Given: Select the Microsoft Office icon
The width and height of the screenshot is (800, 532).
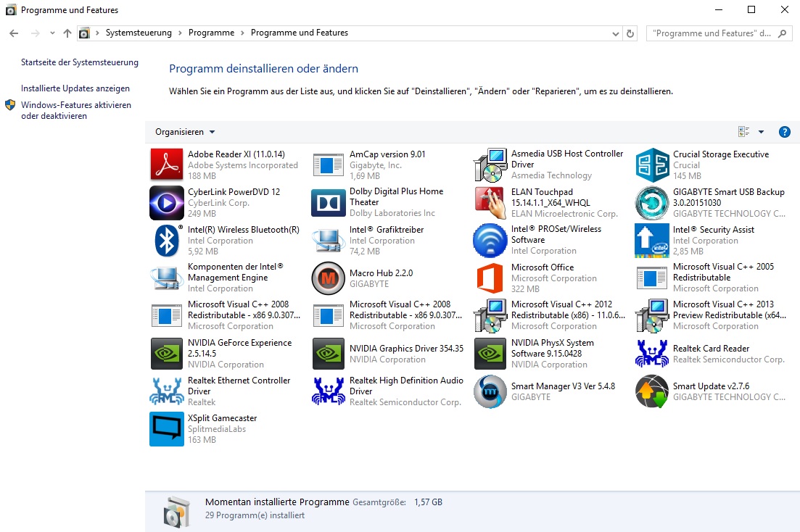Looking at the screenshot, I should 490,278.
